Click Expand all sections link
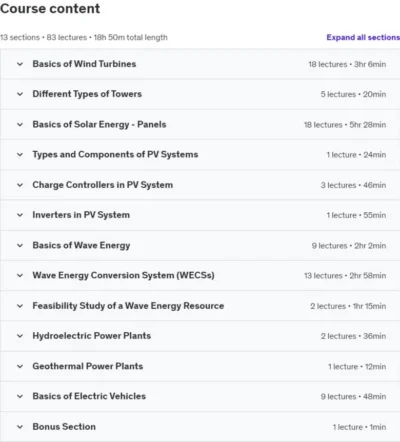The image size is (400, 442). pos(363,37)
